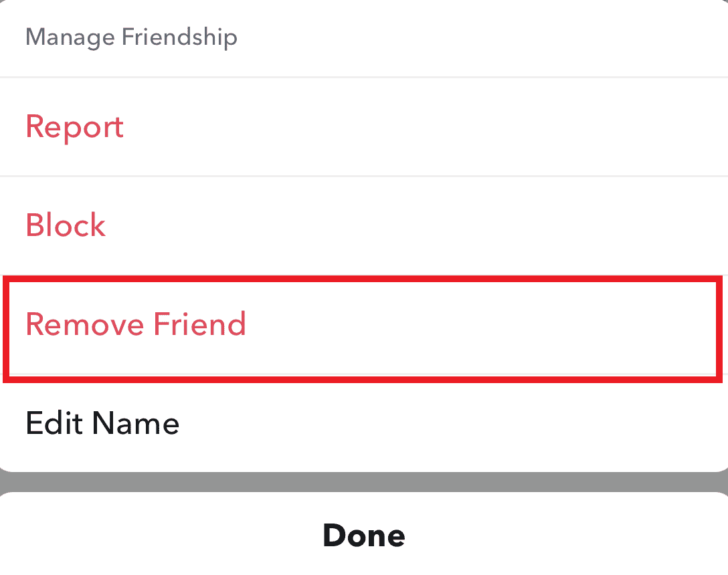
Task: Click the red Block text
Action: tap(66, 225)
